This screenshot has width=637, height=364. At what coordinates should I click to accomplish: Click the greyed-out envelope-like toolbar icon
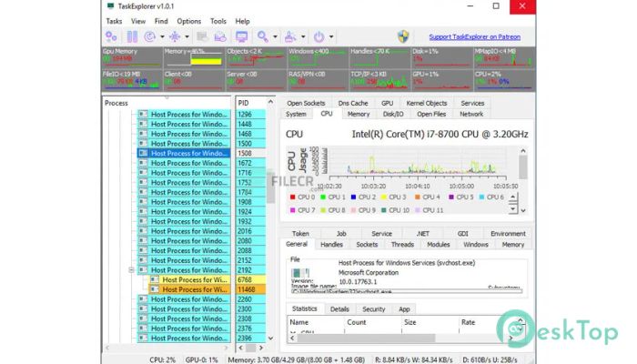[x=220, y=36]
